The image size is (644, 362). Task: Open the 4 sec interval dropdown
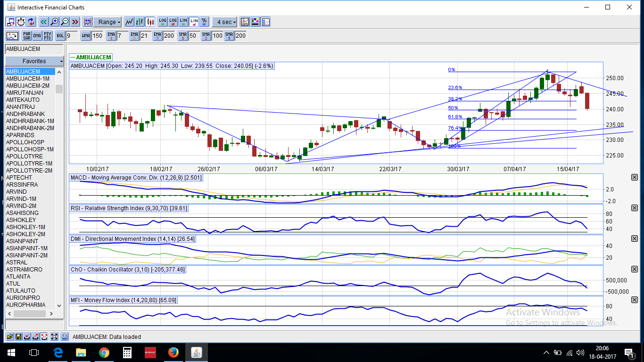click(x=224, y=22)
